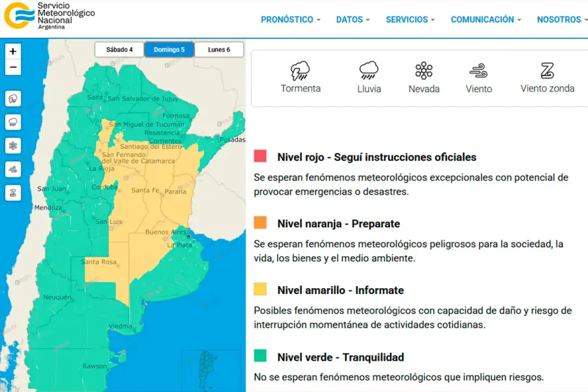Open the COMUNICACIÓN navigation item

coord(485,20)
